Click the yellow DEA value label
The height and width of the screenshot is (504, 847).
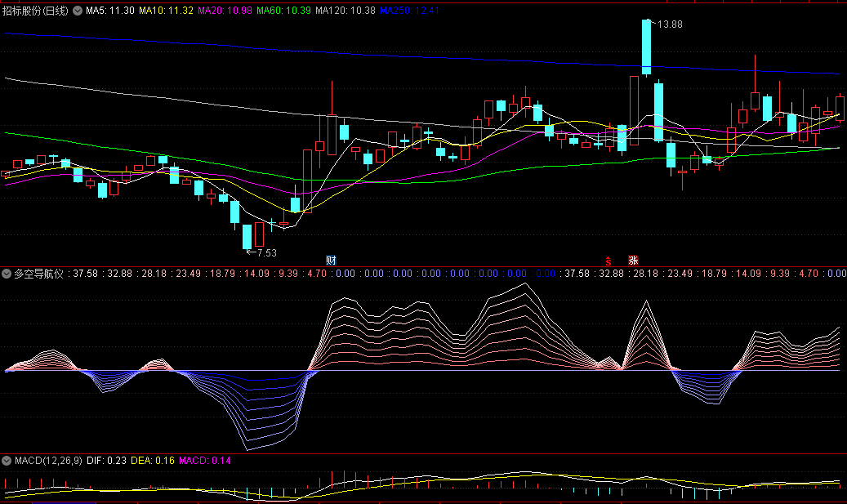(153, 461)
